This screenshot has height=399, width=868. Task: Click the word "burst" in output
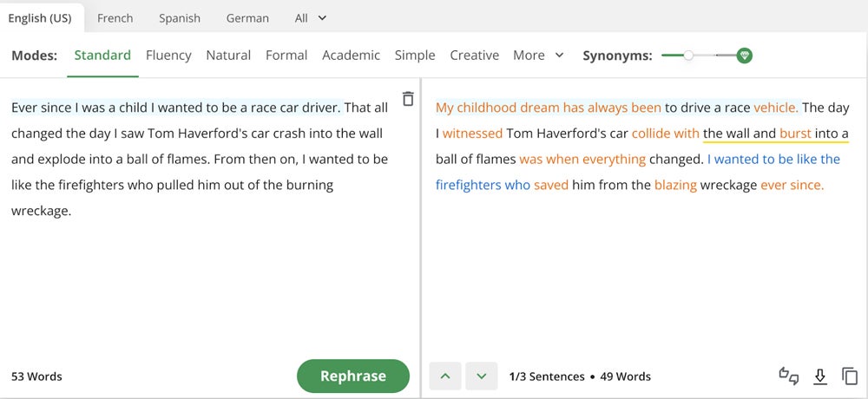[x=795, y=134]
